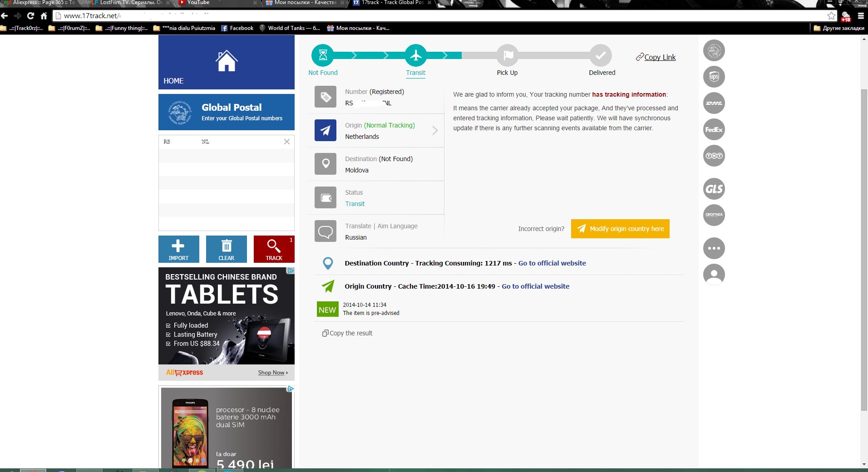Open Destination Country official website link
Image resolution: width=868 pixels, height=472 pixels.
point(552,263)
